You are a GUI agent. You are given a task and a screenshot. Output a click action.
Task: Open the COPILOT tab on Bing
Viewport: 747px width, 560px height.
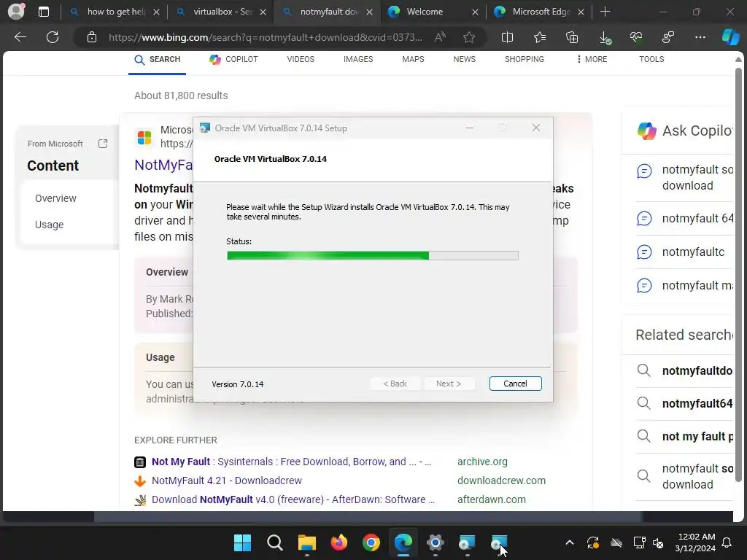point(233,60)
